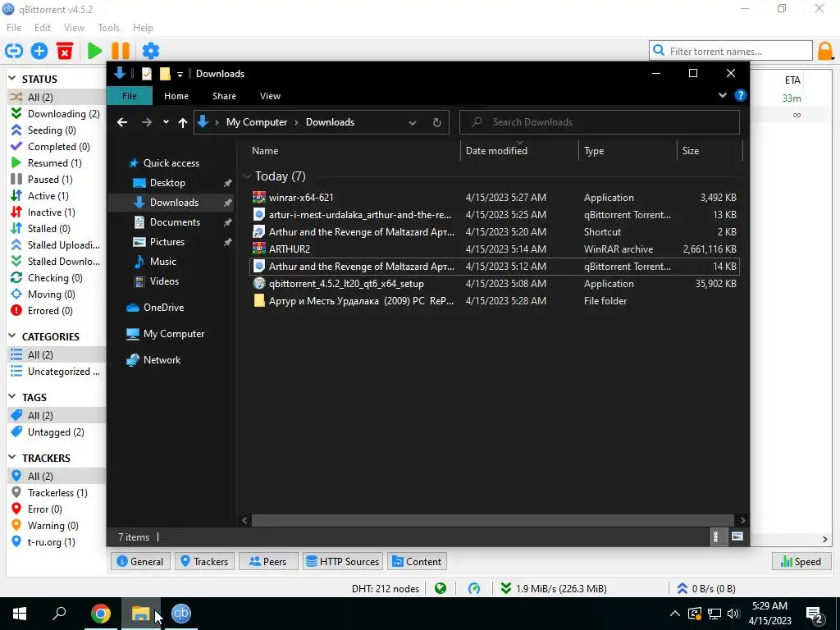Viewport: 840px width, 630px height.
Task: Switch to the HTTP Sources tab
Action: click(343, 561)
